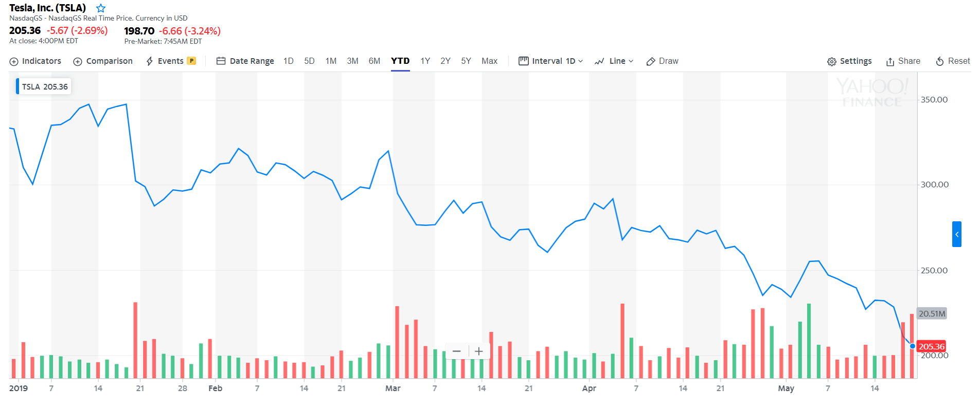This screenshot has height=404, width=980.
Task: Open the Comparison tool
Action: [103, 61]
